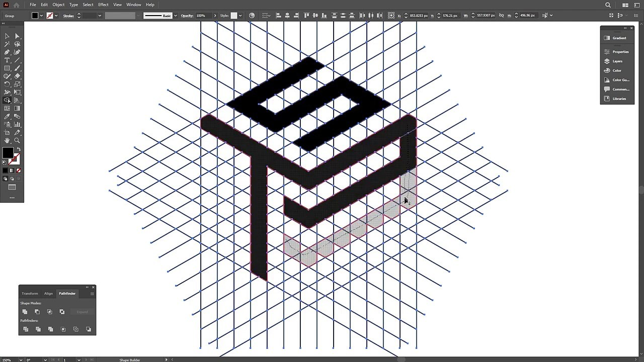Open the File menu

point(33,5)
